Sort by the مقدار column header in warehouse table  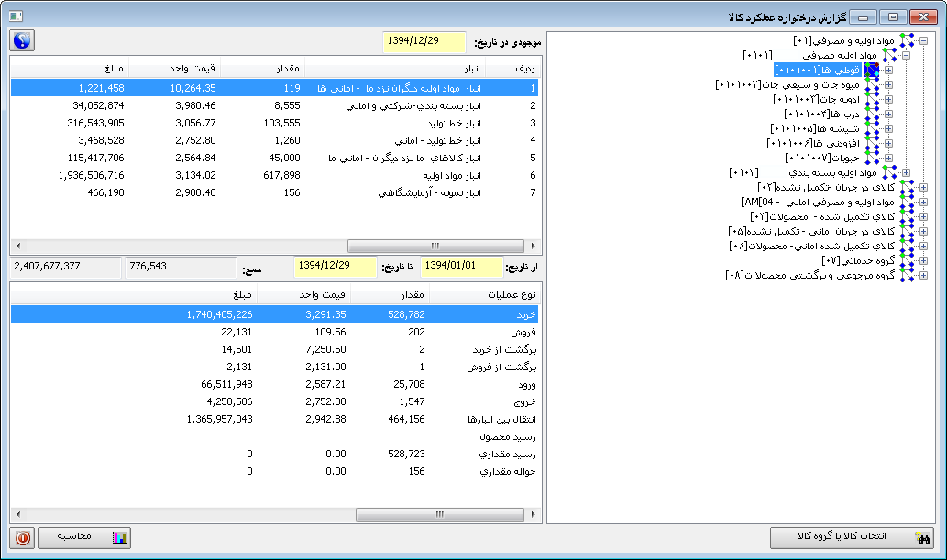[261, 67]
